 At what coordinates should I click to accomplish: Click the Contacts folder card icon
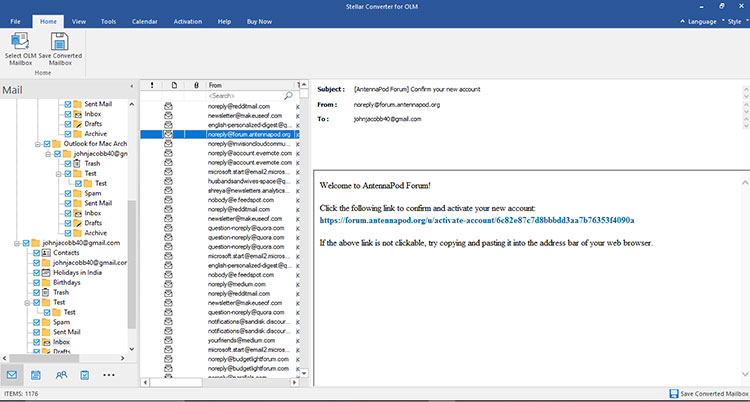tap(46, 253)
